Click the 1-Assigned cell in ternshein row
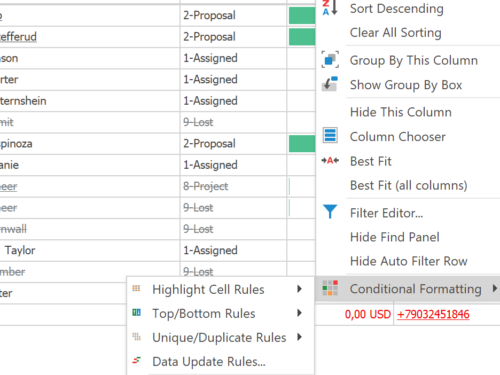Screen dimensions: 500x375 point(233,101)
